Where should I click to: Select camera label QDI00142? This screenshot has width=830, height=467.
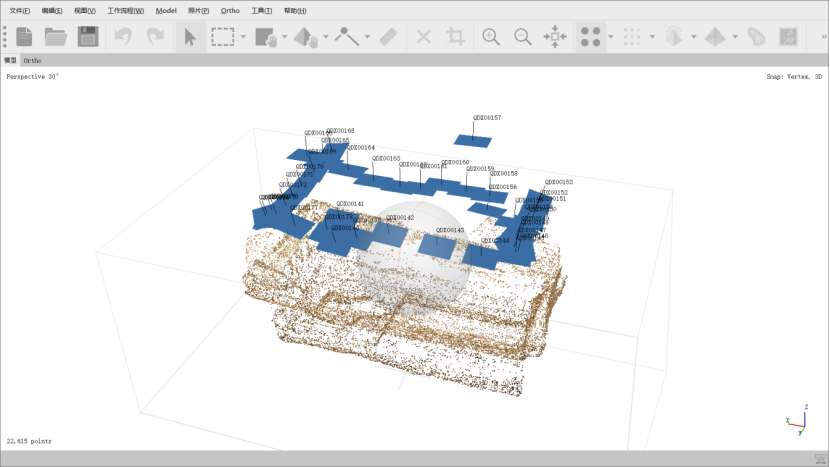[x=400, y=218]
